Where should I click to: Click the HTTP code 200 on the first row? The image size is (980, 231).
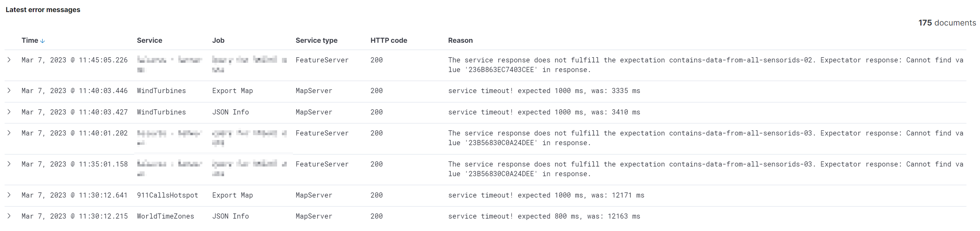coord(377,60)
